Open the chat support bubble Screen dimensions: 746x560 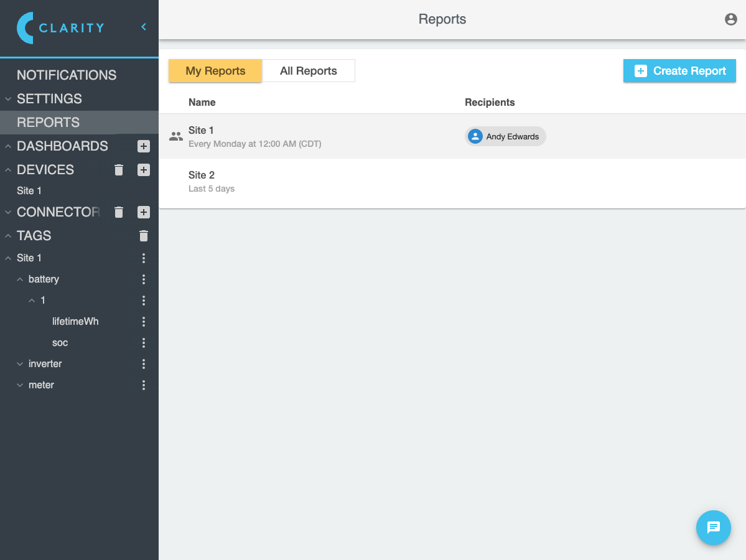[713, 528]
